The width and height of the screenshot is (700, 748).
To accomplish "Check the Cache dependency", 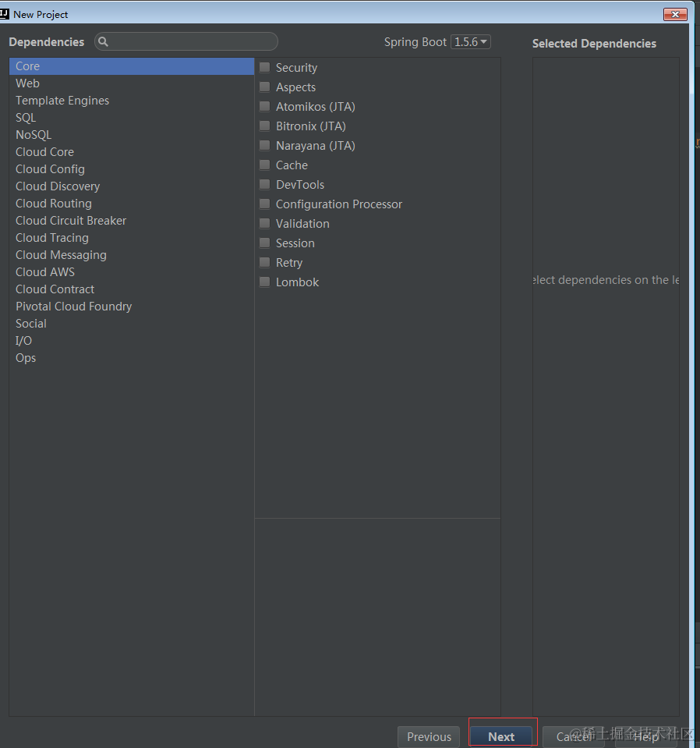I will [265, 165].
